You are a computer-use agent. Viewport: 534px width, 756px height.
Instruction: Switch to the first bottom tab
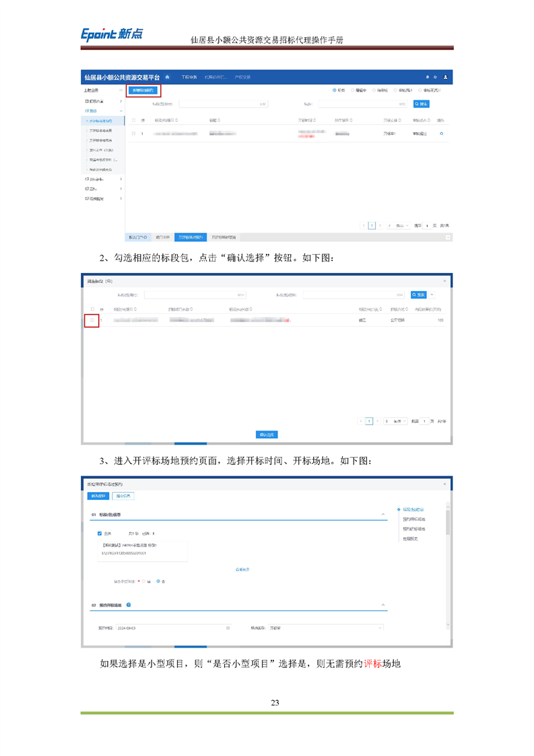138,237
